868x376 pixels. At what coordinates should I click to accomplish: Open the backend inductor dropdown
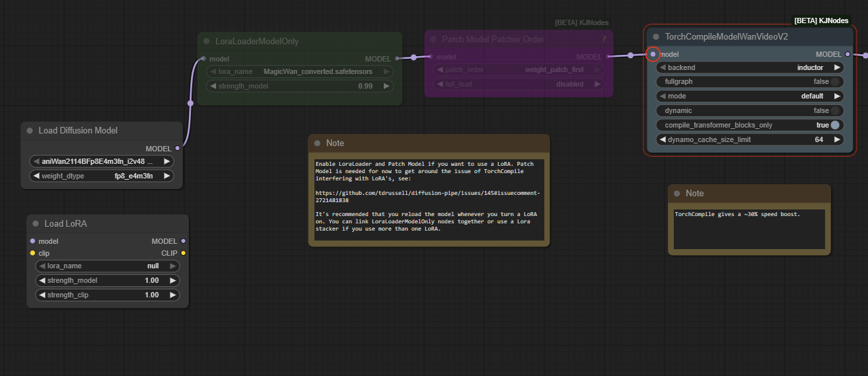tap(750, 67)
